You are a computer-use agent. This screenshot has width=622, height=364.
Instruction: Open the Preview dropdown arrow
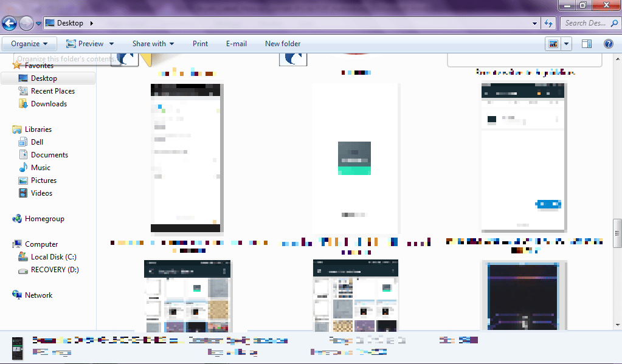tap(111, 44)
